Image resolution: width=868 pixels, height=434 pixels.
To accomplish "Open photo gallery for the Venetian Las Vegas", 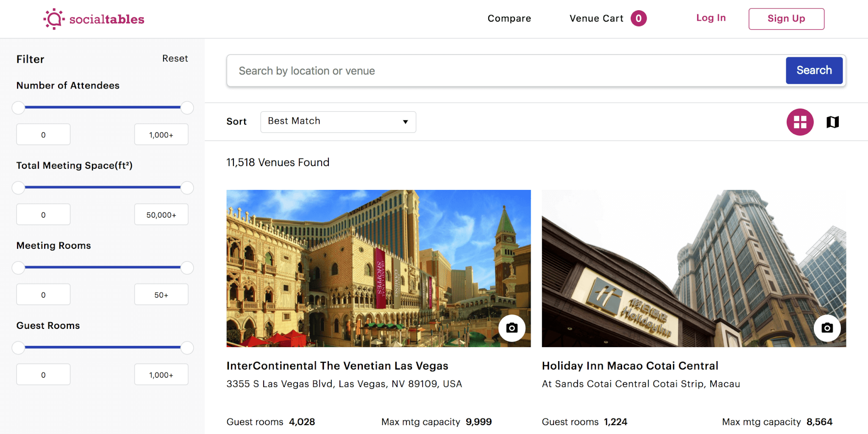I will click(512, 328).
